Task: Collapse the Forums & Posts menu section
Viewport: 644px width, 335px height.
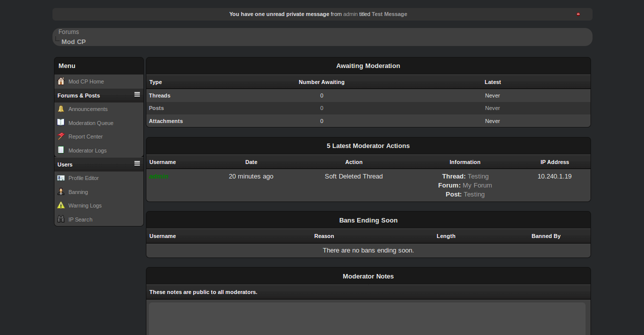Action: coord(137,94)
